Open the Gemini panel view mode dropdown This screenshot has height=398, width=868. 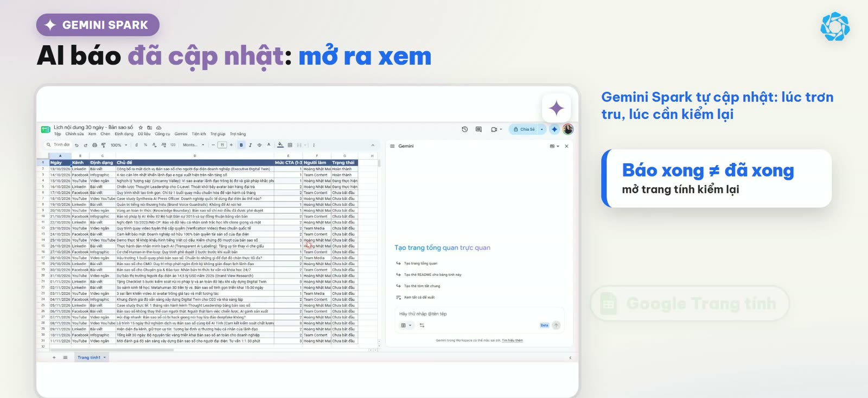(554, 146)
